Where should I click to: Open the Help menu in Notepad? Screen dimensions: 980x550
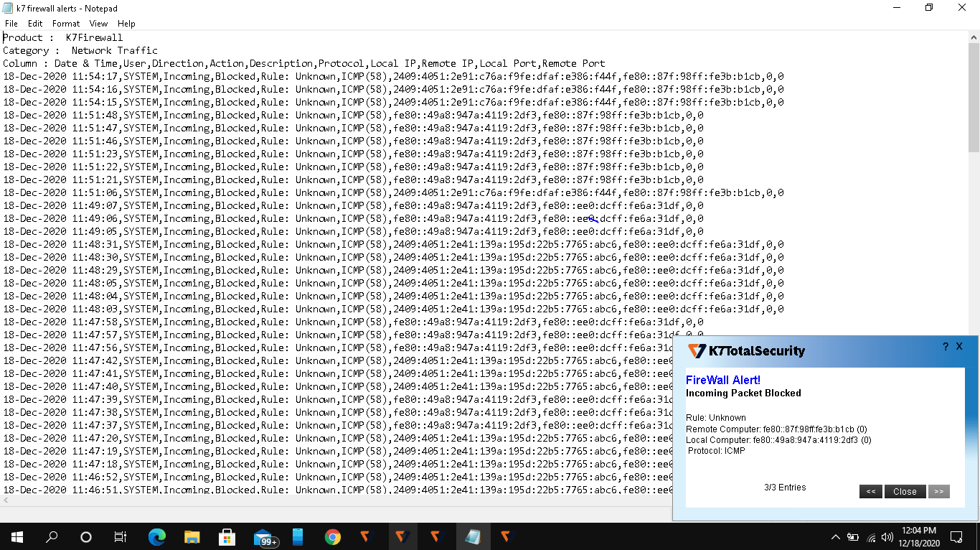click(126, 24)
